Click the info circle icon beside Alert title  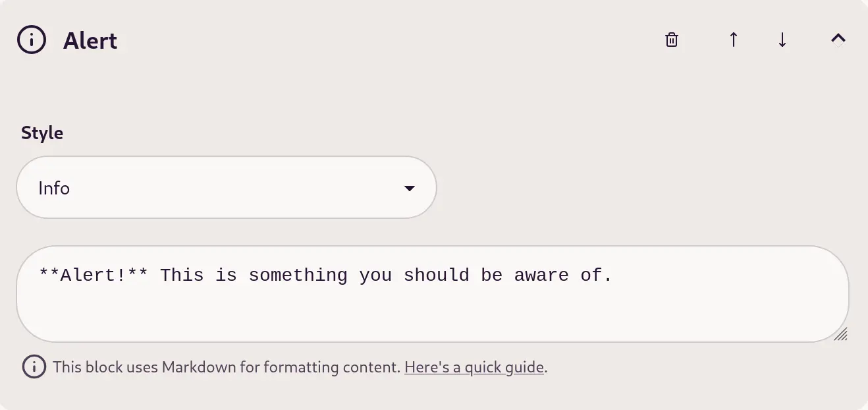pyautogui.click(x=32, y=40)
